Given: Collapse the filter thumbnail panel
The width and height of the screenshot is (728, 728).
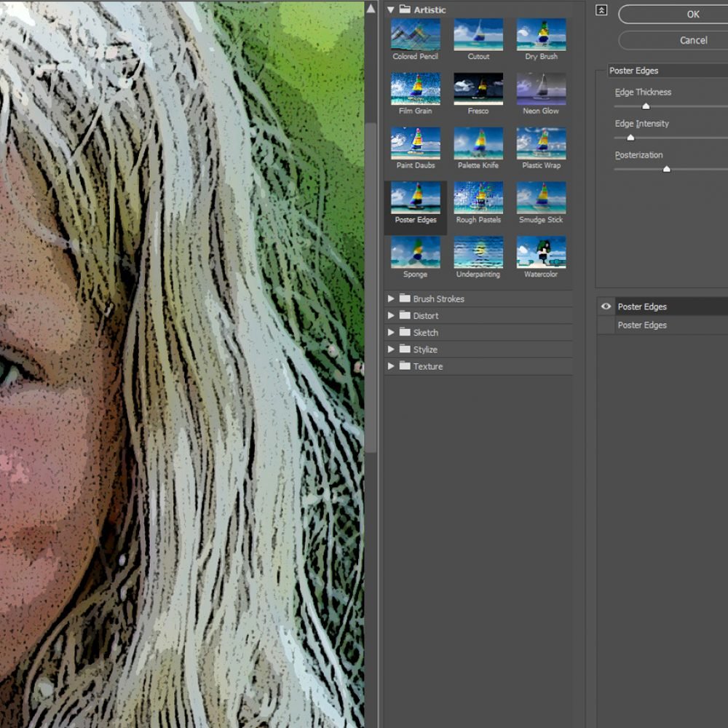Looking at the screenshot, I should [x=601, y=10].
